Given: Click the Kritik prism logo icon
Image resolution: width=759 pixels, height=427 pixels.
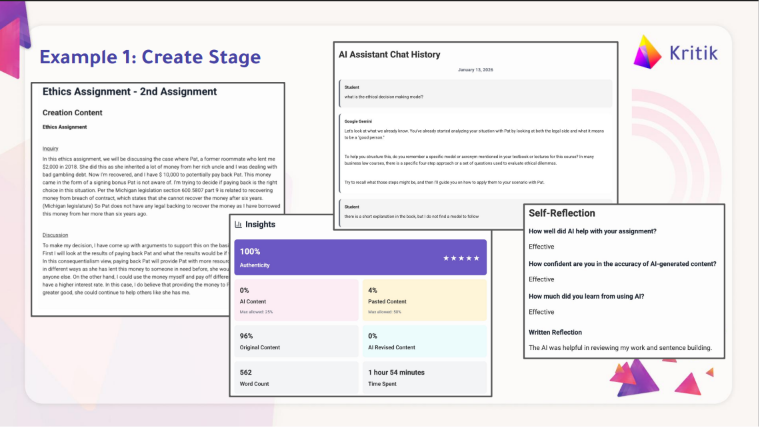Looking at the screenshot, I should pos(647,52).
